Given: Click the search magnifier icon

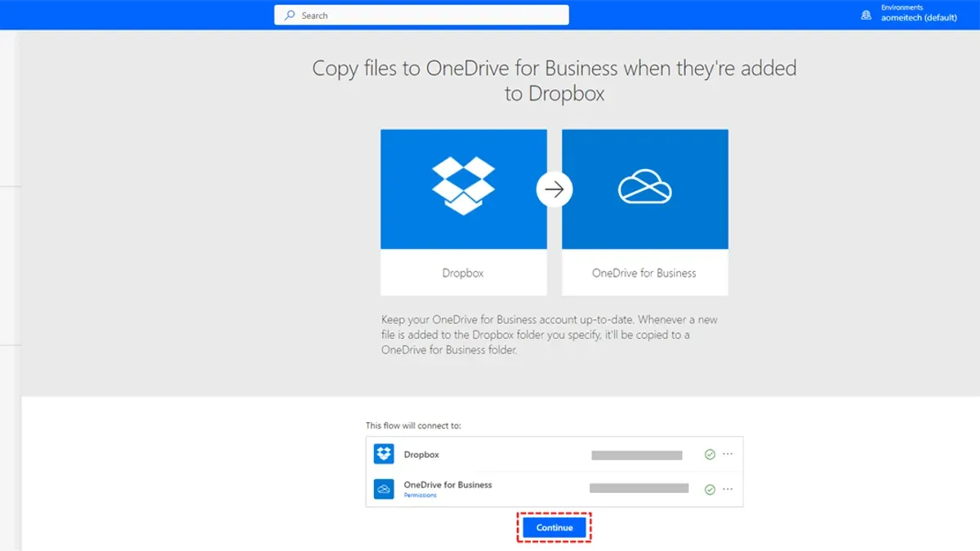Looking at the screenshot, I should [290, 16].
